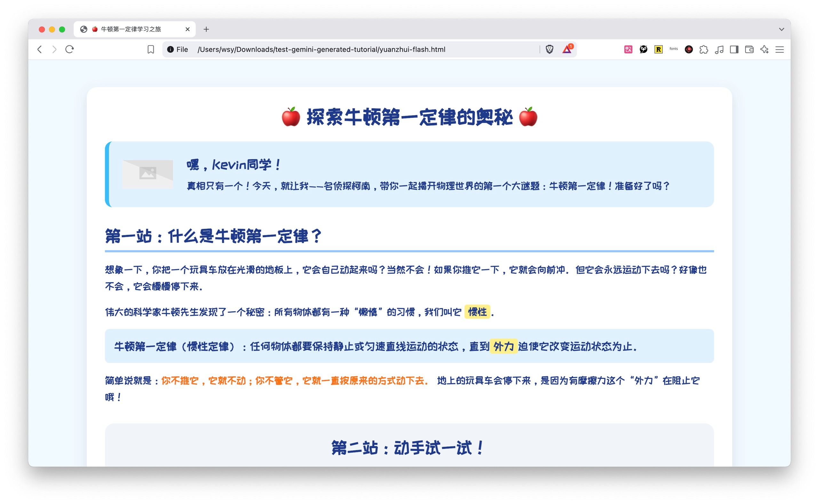
Task: Click the broken image placeholder thumbnail
Action: click(148, 174)
